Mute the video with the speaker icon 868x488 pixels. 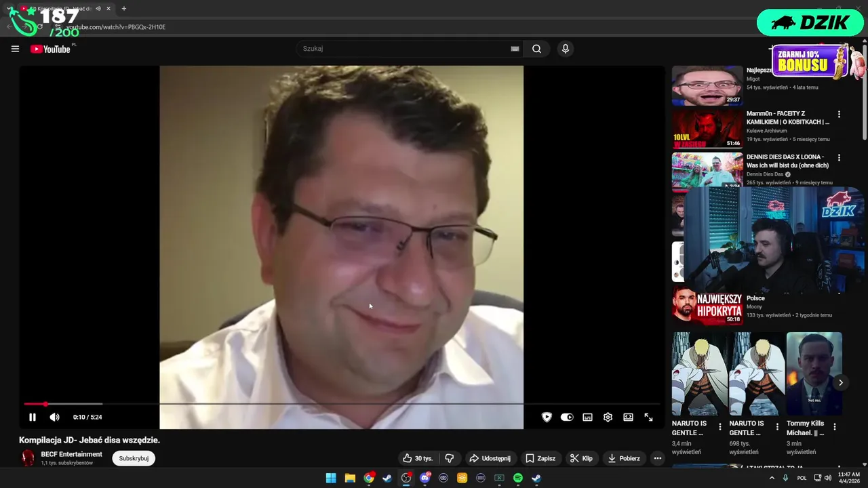click(x=55, y=418)
